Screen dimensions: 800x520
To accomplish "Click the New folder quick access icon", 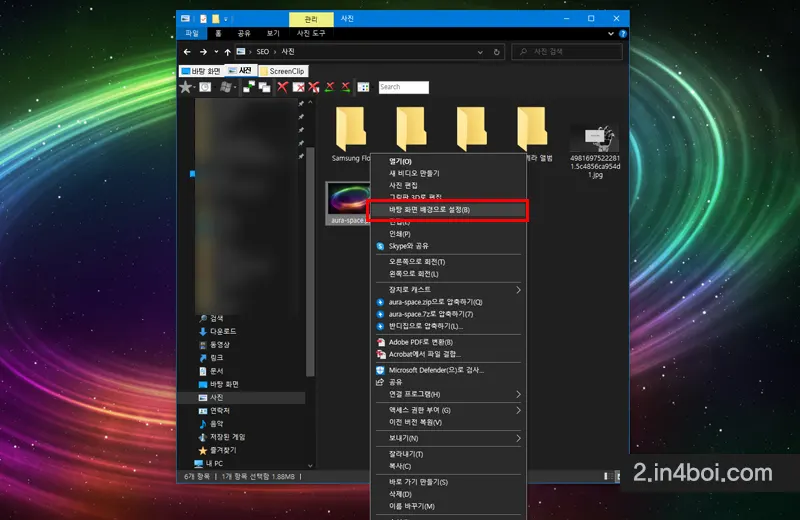I will [x=216, y=19].
